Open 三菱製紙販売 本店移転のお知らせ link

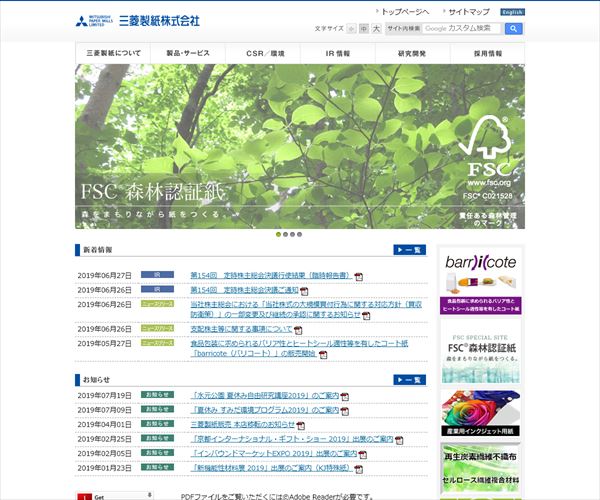[x=243, y=425]
